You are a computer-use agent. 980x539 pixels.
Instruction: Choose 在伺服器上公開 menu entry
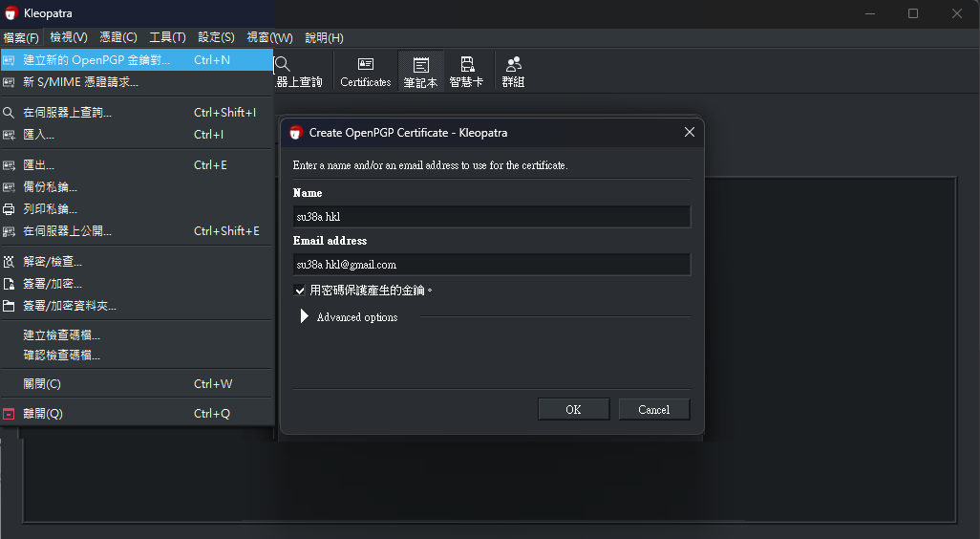click(137, 231)
